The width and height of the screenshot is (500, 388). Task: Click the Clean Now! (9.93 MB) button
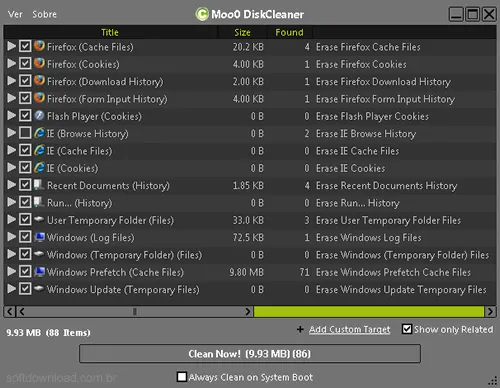coord(250,354)
